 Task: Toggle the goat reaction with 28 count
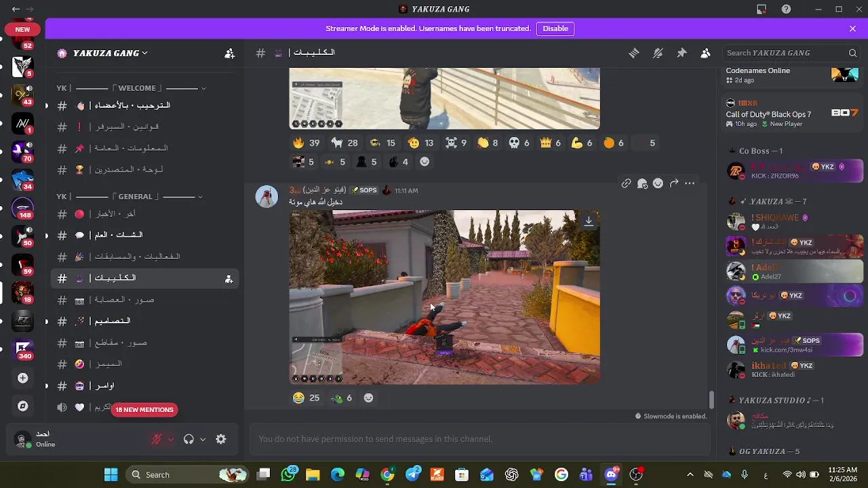click(x=344, y=143)
